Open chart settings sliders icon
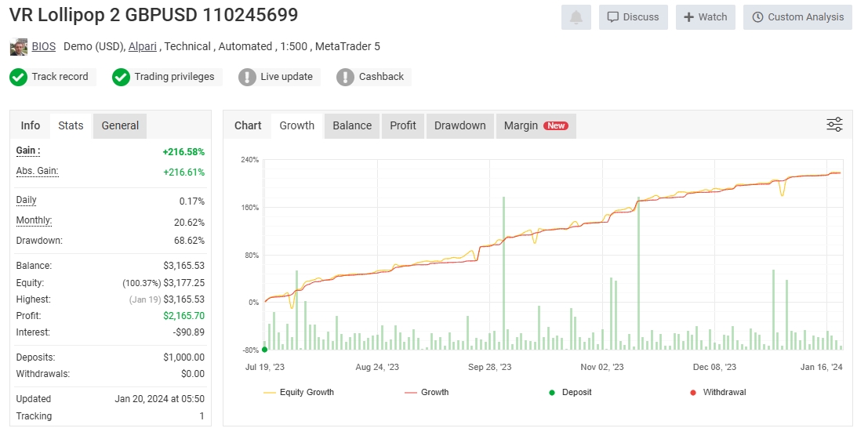The height and width of the screenshot is (439, 868). [x=834, y=125]
